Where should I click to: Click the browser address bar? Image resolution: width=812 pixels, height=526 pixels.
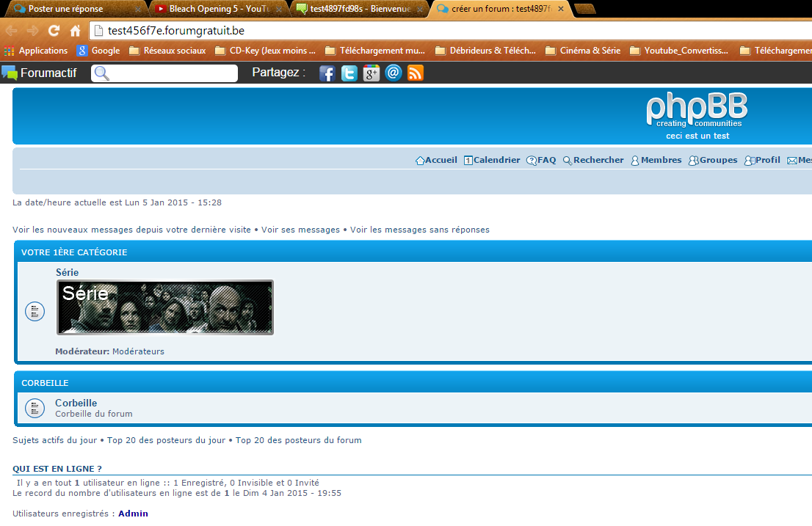click(451, 31)
